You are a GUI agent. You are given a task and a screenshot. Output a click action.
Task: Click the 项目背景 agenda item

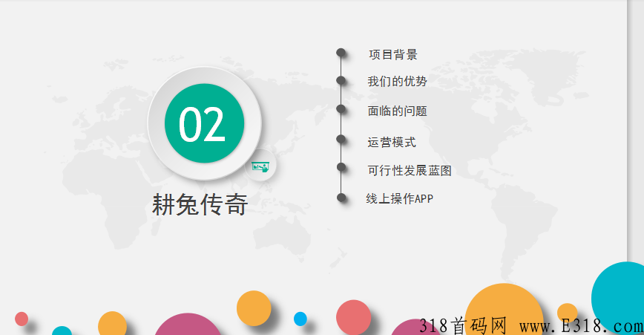(x=393, y=55)
